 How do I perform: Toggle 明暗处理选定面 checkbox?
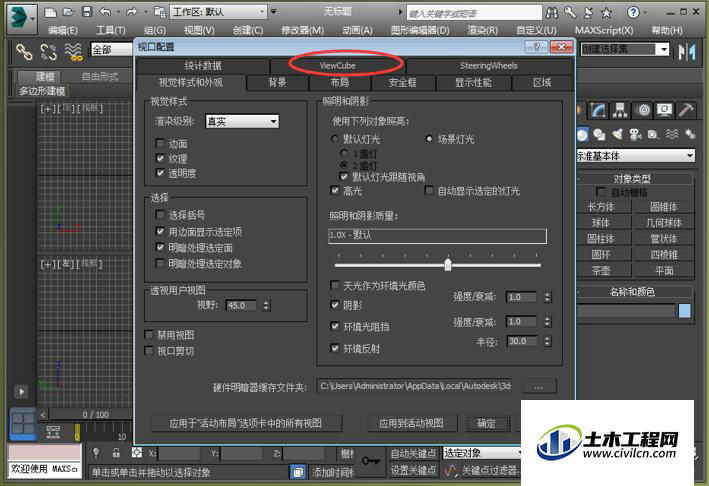[160, 247]
